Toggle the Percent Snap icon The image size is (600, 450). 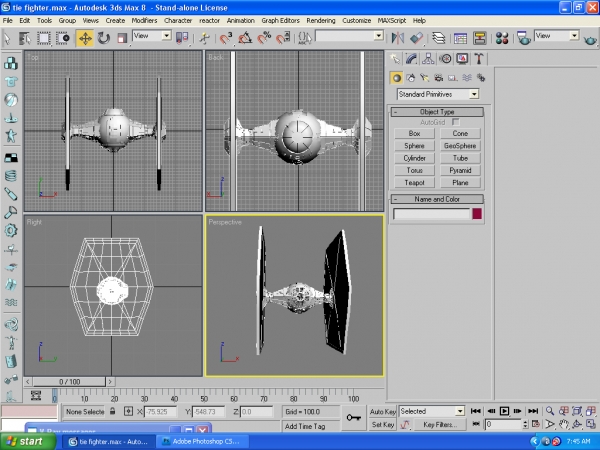pos(264,38)
